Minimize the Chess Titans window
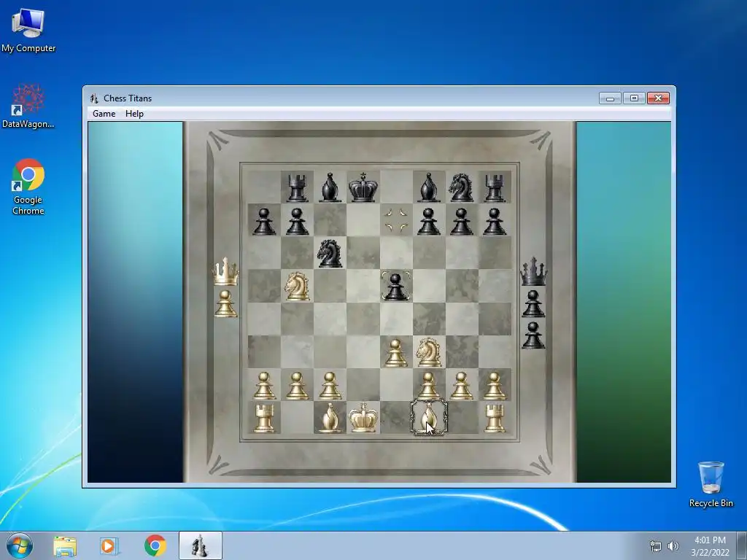The width and height of the screenshot is (747, 560). point(611,98)
